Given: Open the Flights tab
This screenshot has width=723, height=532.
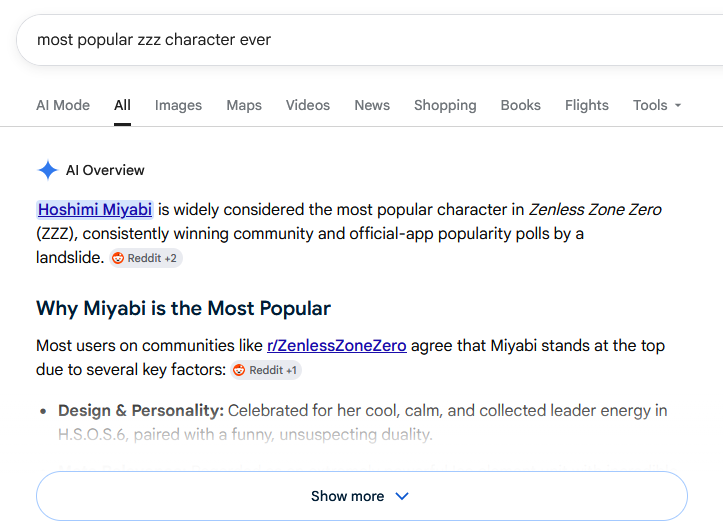Looking at the screenshot, I should click(x=587, y=105).
